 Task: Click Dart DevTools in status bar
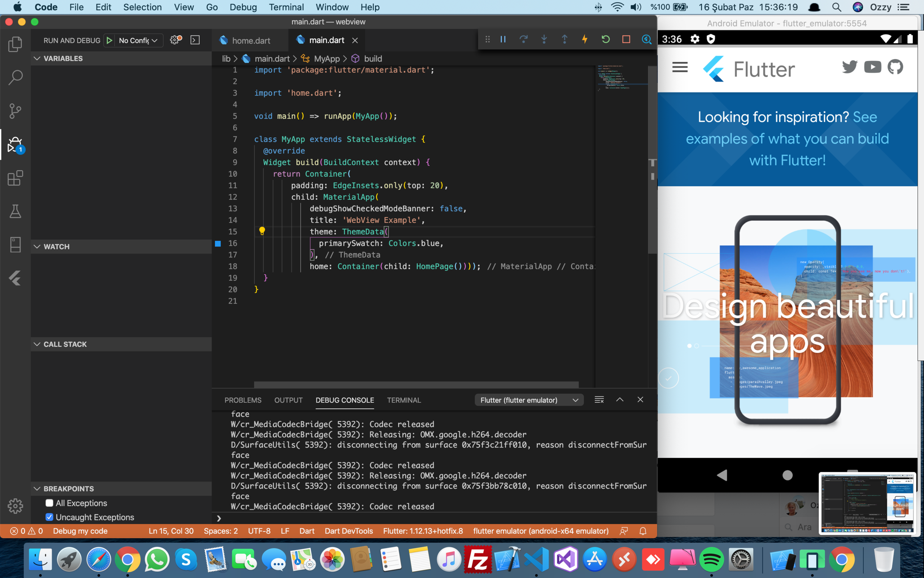coord(349,531)
